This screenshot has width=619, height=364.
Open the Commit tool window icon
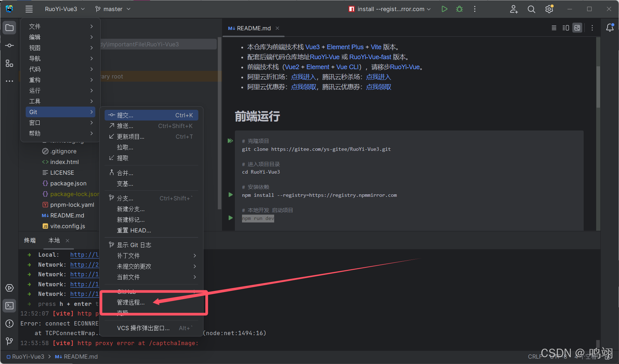point(9,45)
